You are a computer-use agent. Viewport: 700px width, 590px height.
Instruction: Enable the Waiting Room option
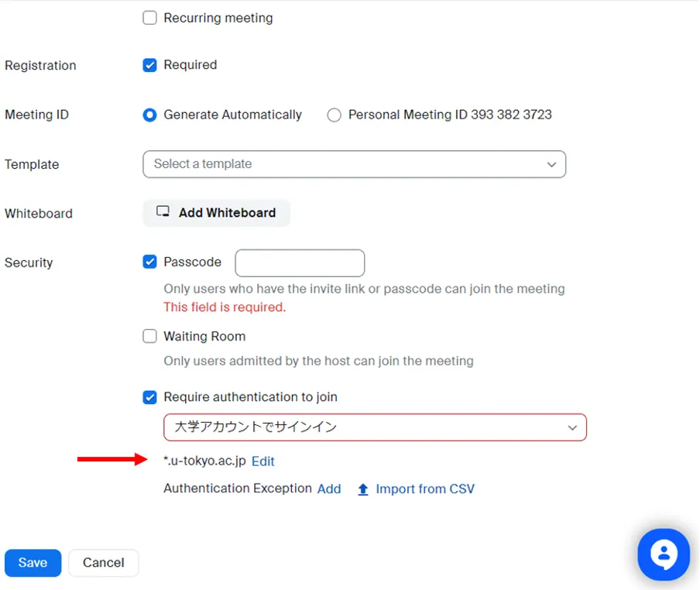point(150,337)
